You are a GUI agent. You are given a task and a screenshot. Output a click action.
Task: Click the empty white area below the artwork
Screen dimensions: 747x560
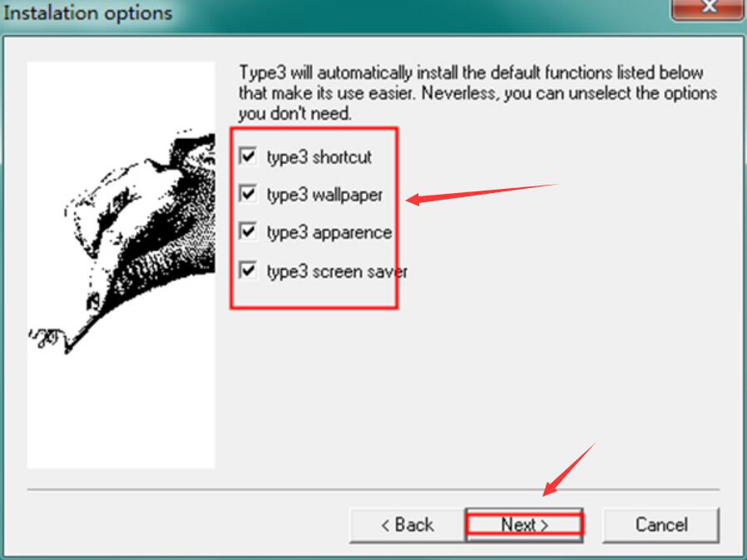pos(121,412)
